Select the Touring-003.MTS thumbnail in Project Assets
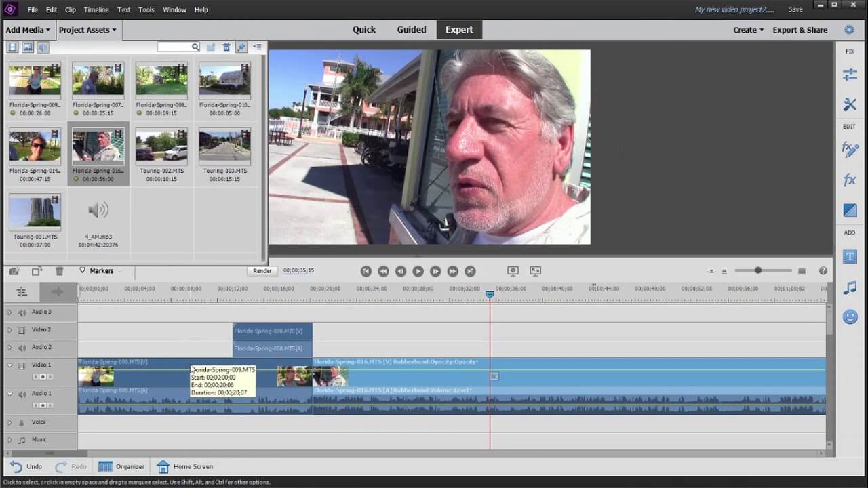The image size is (868, 488). pyautogui.click(x=224, y=146)
